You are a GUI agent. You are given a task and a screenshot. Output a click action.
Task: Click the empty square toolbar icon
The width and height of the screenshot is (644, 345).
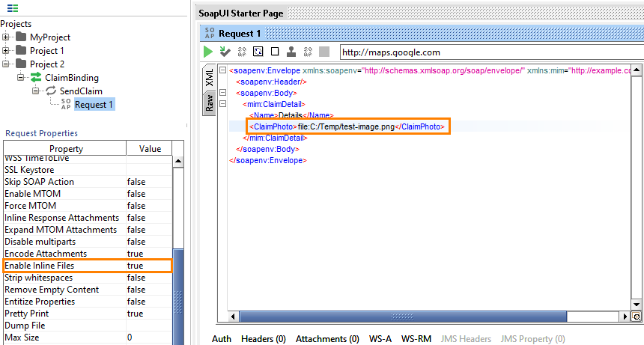[x=275, y=52]
